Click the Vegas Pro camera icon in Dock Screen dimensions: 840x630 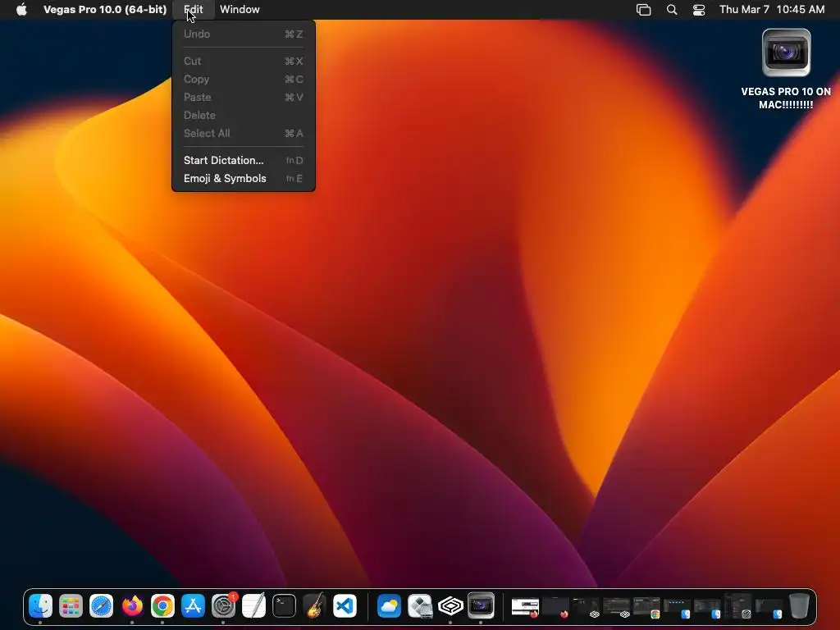[x=481, y=606]
